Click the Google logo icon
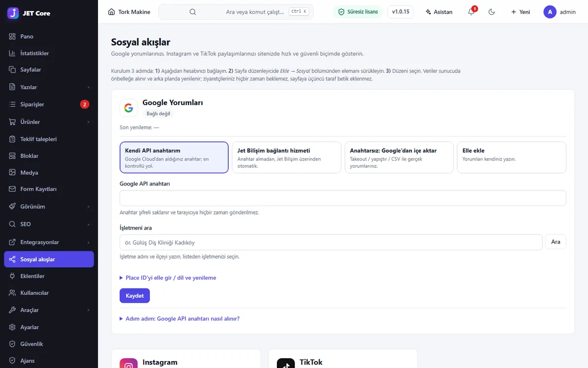This screenshot has width=588, height=368. pos(128,108)
